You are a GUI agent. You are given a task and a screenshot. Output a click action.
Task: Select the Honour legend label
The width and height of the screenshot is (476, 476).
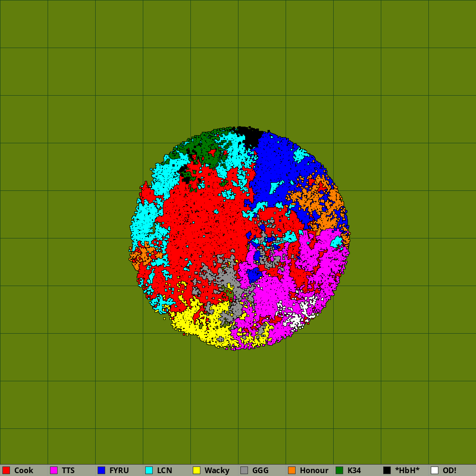pyautogui.click(x=314, y=470)
